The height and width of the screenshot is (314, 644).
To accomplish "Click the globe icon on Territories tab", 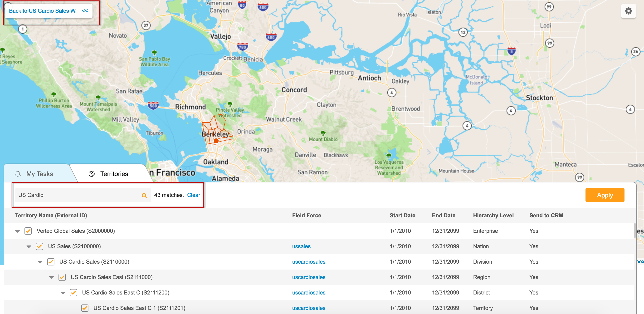I will [x=92, y=174].
